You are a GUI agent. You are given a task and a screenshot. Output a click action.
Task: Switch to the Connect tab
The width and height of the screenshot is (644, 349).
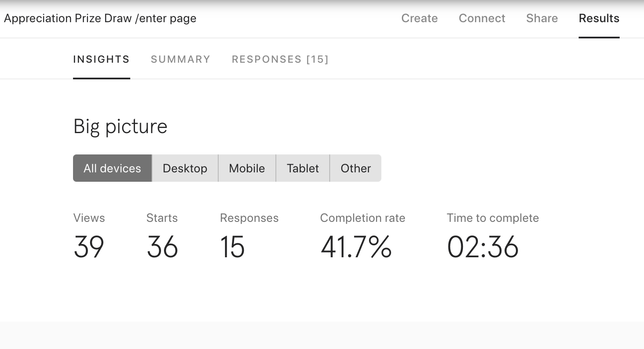[x=482, y=18]
